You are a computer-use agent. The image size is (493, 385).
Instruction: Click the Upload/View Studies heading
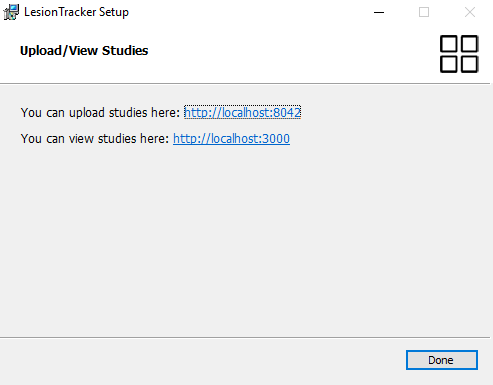(84, 51)
